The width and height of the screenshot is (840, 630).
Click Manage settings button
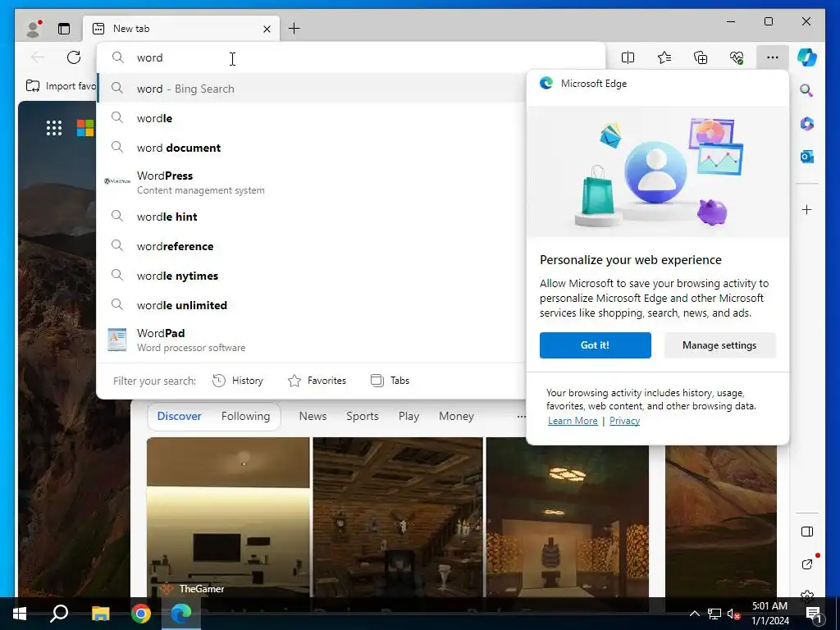coord(719,345)
